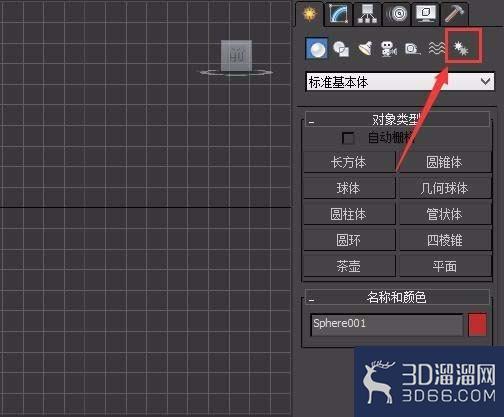Image resolution: width=504 pixels, height=417 pixels.
Task: Select the Lights category icon
Action: click(x=365, y=49)
